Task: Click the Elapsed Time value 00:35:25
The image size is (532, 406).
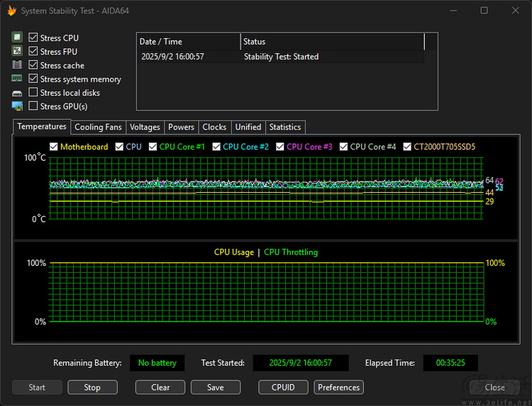Action: [x=450, y=363]
